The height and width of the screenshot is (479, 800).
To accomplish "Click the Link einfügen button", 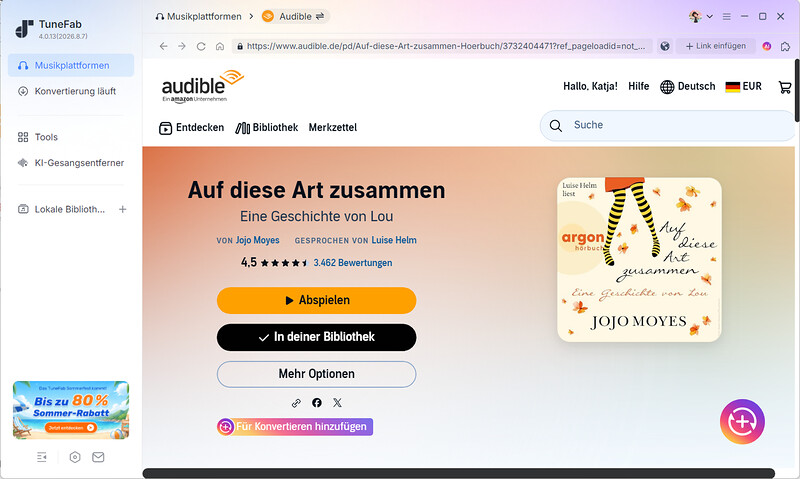I will (715, 46).
